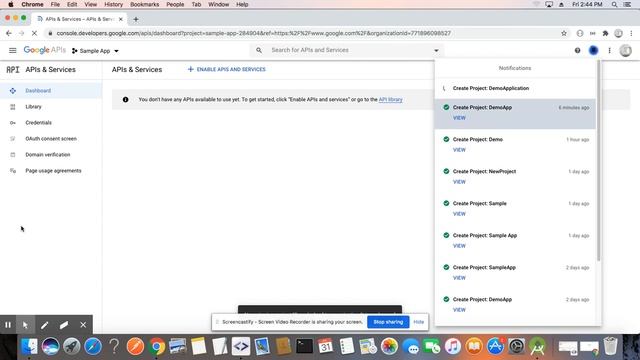Viewport: 640px width, 360px height.
Task: Click Enable APIs and Services button
Action: click(x=227, y=69)
